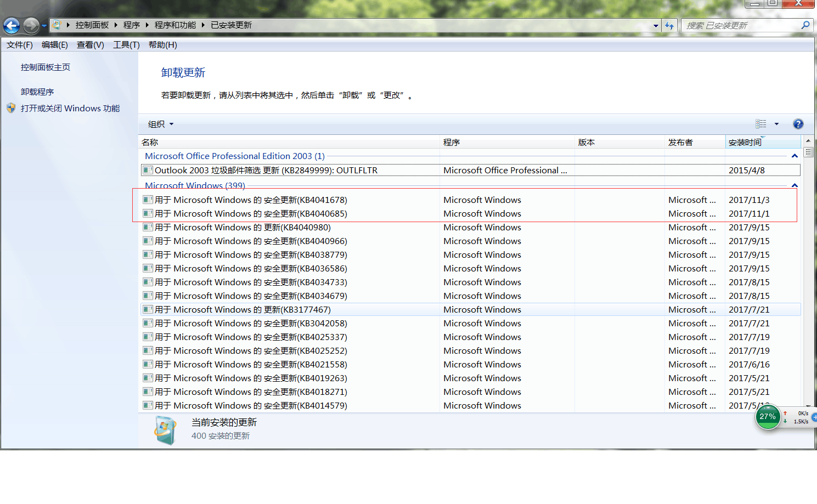817x504 pixels.
Task: Click the change view icon
Action: (x=761, y=124)
